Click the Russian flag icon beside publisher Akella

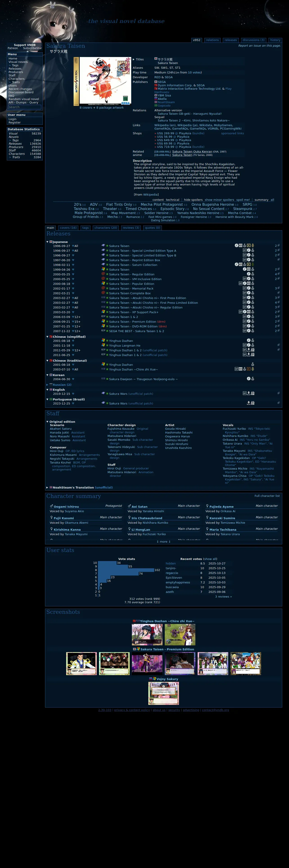(x=156, y=98)
